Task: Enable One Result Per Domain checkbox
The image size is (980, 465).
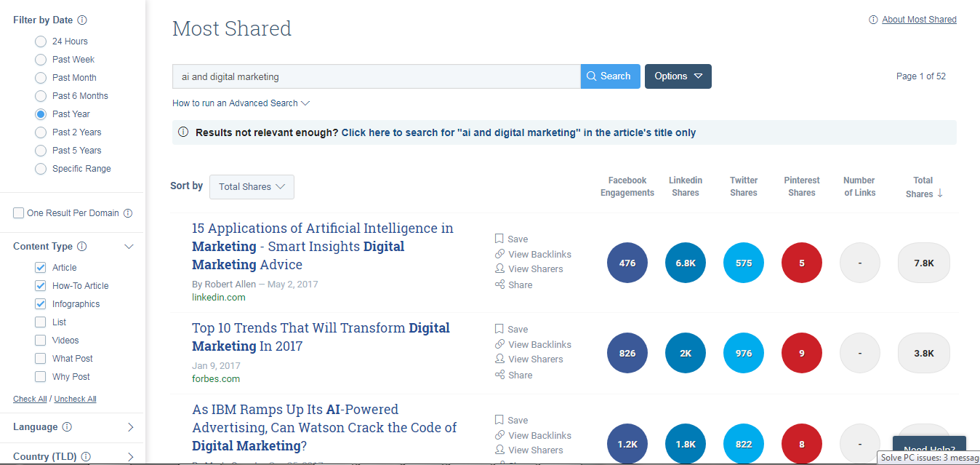Action: pos(18,213)
